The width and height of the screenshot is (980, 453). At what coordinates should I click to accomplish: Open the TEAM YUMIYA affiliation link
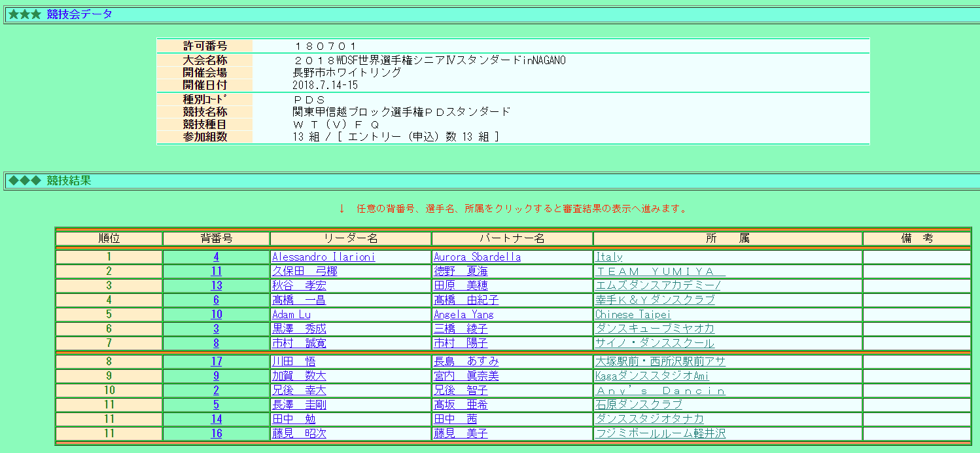pyautogui.click(x=660, y=272)
